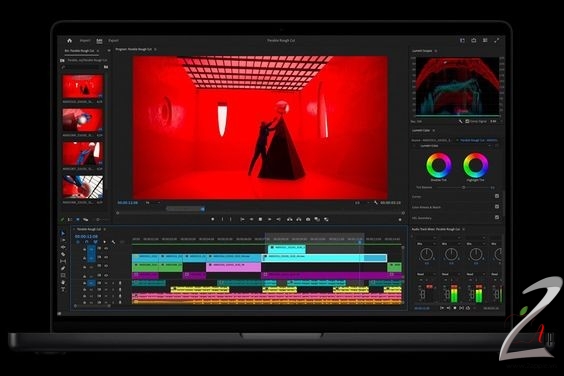Toggle the Lumetri Curves section checkbox

point(497,196)
